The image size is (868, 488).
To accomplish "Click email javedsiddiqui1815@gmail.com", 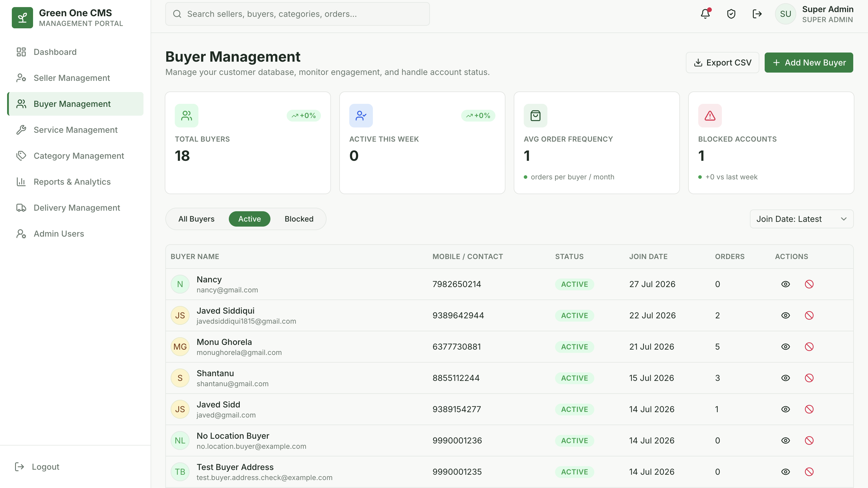I will coord(246,321).
